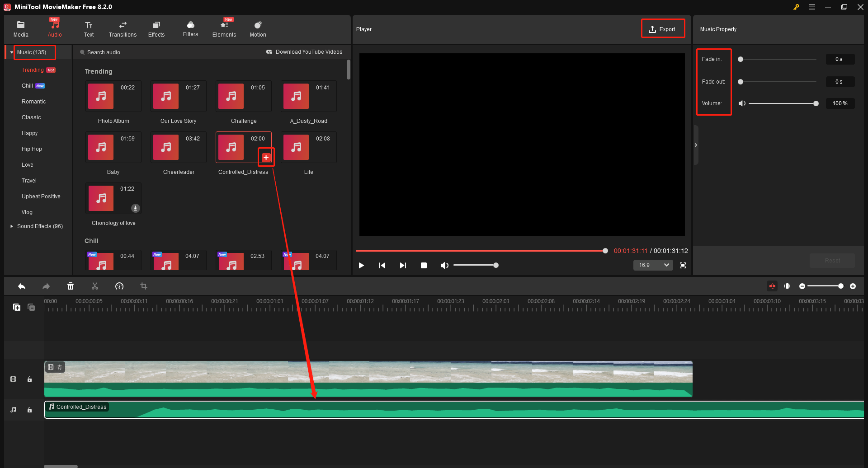Select the Hip Hop music category
This screenshot has width=868, height=468.
coord(32,149)
